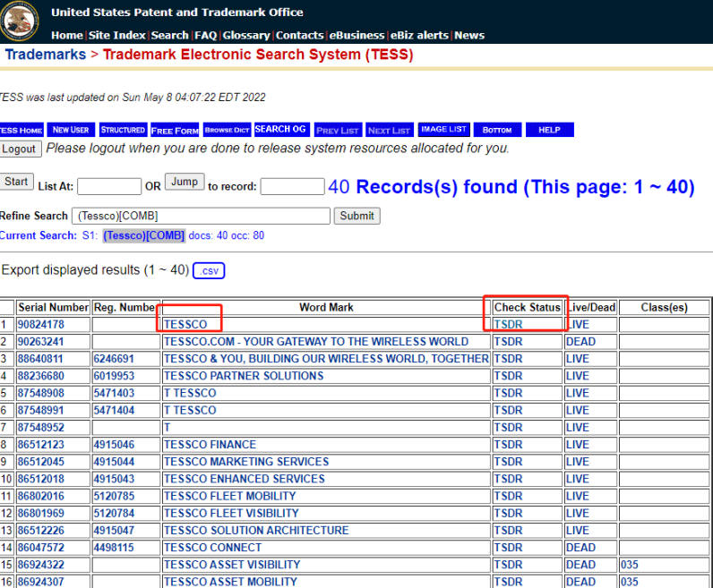Open TESSCO PARTNER SOLUTIONS word mark

244,376
